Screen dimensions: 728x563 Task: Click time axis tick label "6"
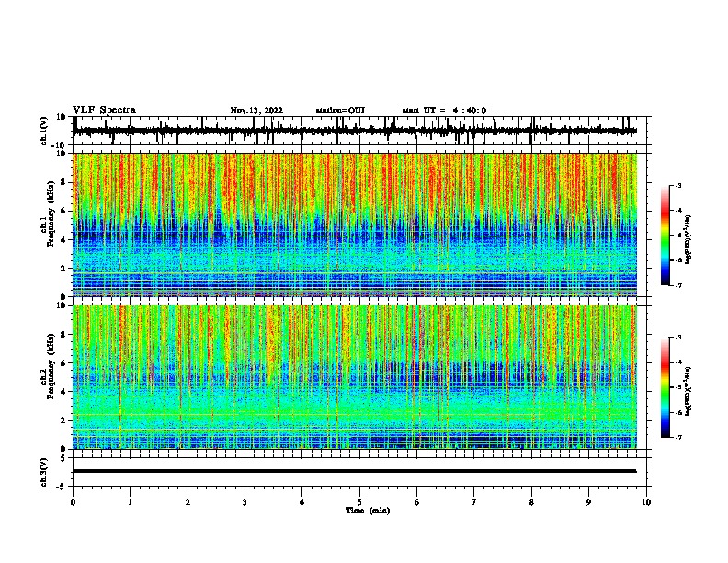417,502
